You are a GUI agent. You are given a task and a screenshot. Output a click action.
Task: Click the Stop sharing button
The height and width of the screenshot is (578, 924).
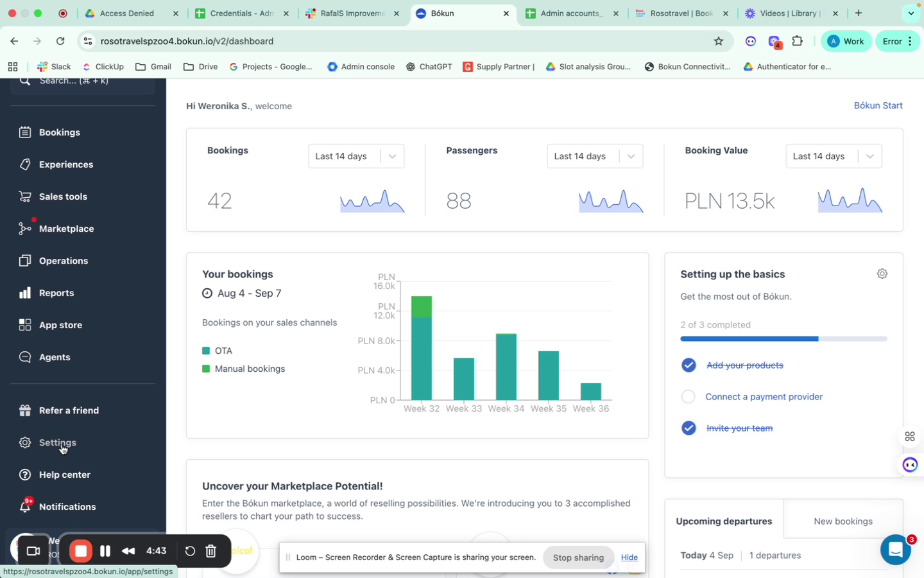[578, 557]
